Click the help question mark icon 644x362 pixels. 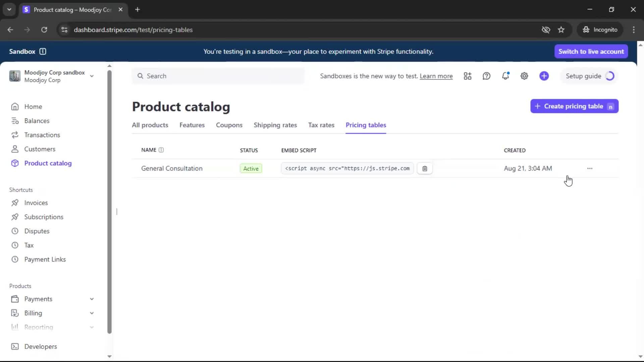[x=486, y=76]
